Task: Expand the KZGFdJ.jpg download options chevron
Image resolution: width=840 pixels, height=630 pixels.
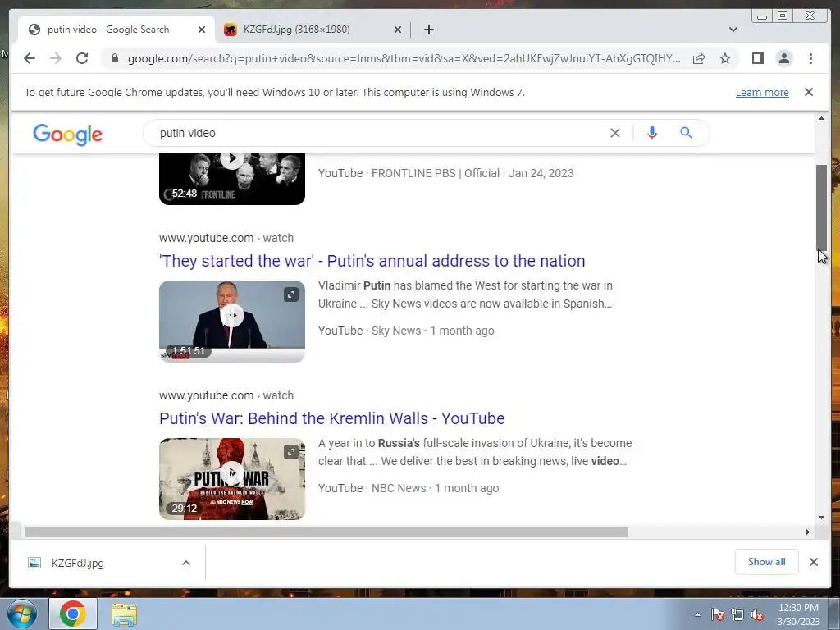Action: pyautogui.click(x=186, y=563)
